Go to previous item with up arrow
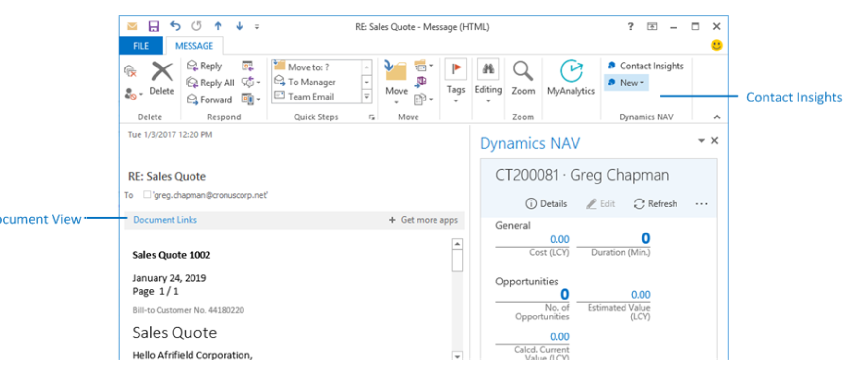 click(218, 26)
